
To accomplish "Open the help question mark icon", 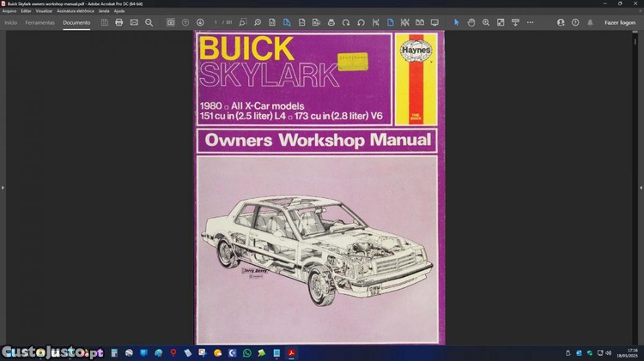I will tap(575, 22).
